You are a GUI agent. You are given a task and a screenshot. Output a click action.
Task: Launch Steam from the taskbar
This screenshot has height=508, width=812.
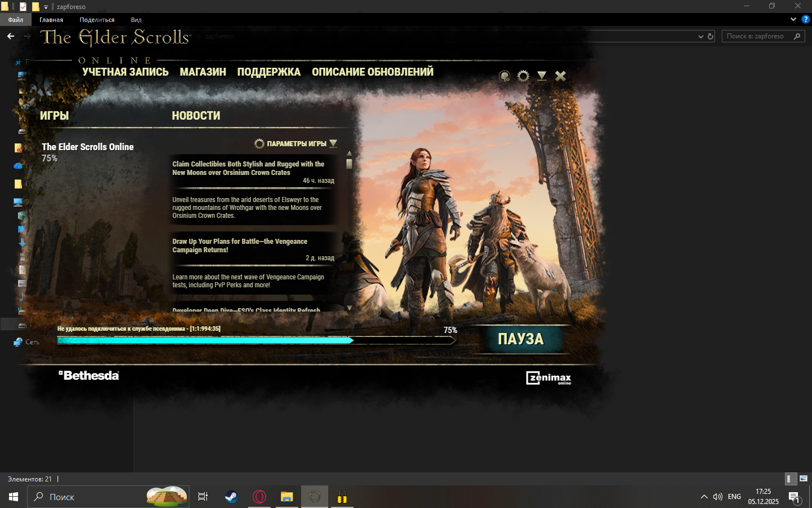tap(231, 497)
